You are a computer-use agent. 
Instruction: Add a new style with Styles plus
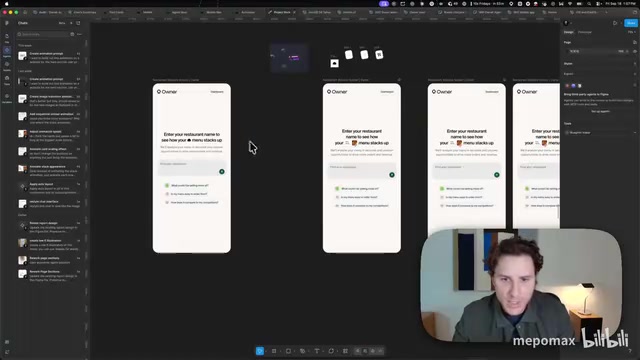(x=635, y=64)
